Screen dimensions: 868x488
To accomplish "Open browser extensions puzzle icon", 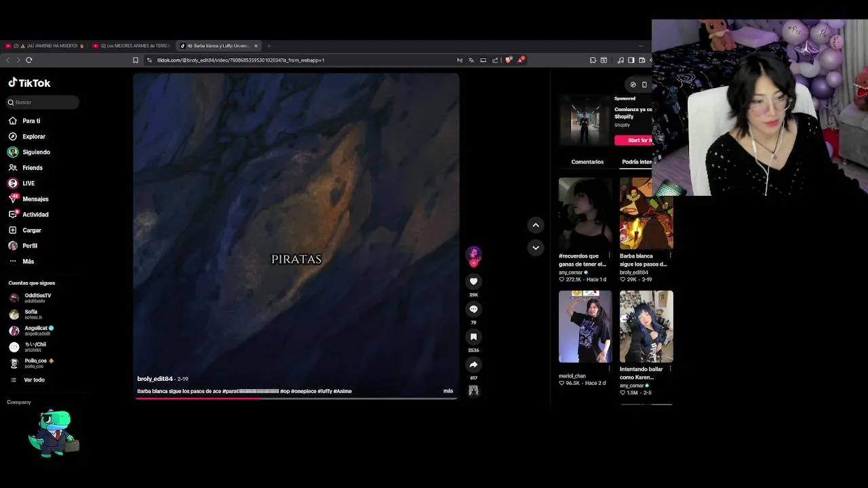I will [x=593, y=60].
